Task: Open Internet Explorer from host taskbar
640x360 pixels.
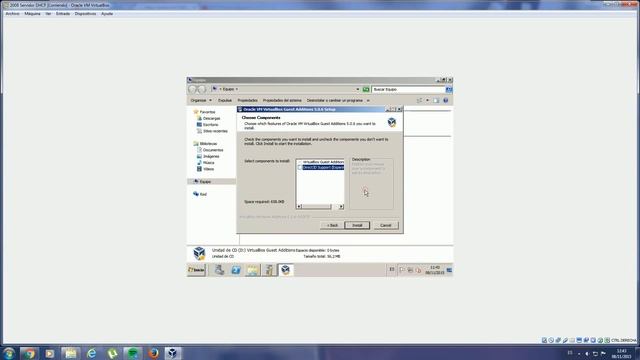Action: [91, 353]
